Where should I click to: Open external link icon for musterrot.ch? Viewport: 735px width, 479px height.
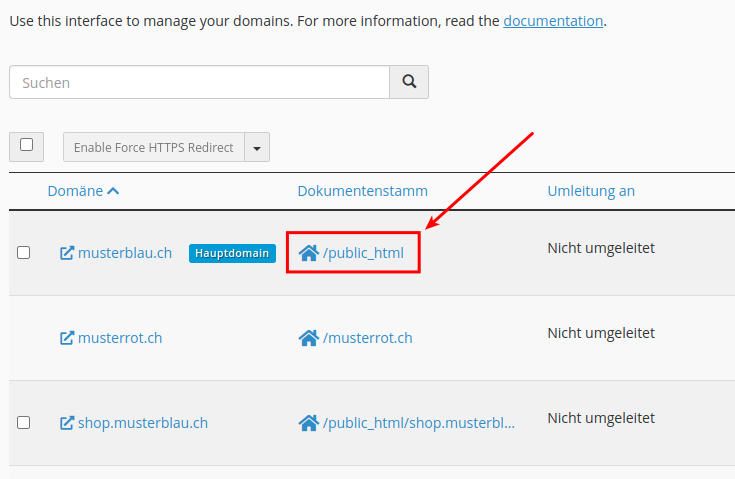[67, 338]
